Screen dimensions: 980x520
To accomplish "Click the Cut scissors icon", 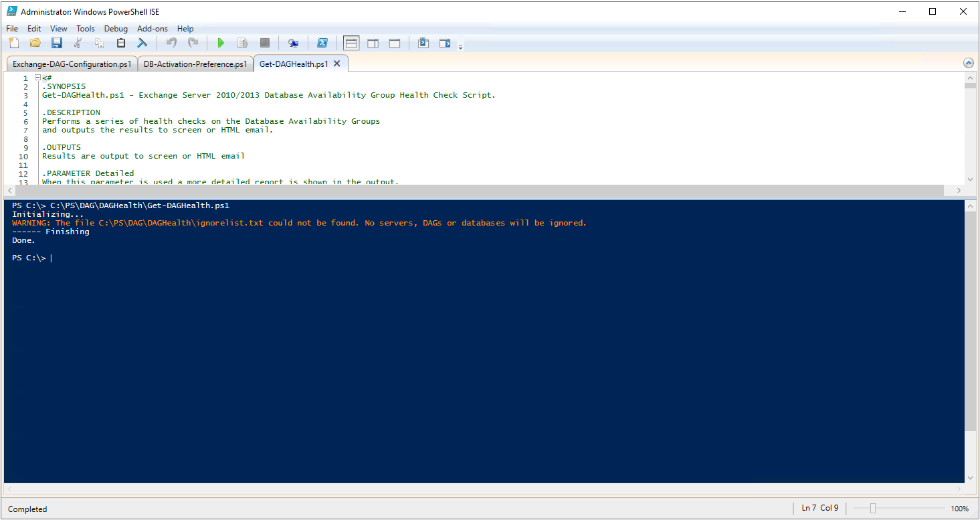I will [78, 43].
